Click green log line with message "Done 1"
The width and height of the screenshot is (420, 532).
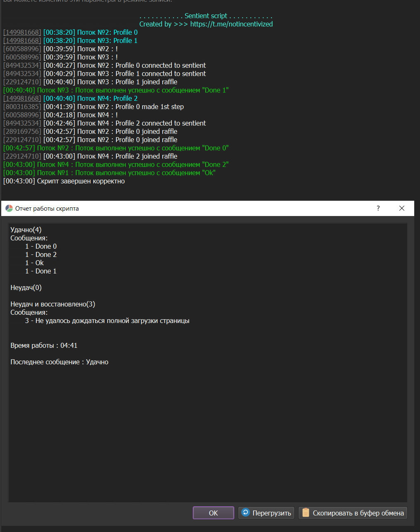[x=116, y=90]
